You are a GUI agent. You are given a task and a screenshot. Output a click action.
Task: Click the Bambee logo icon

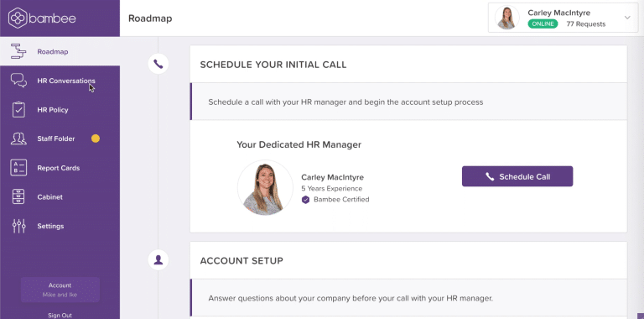coord(18,18)
